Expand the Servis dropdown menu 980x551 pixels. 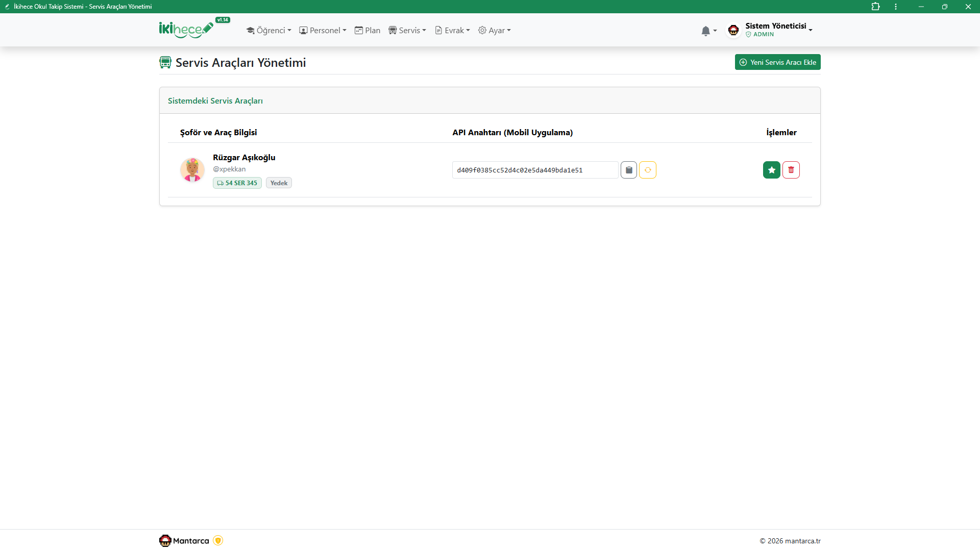pyautogui.click(x=407, y=31)
